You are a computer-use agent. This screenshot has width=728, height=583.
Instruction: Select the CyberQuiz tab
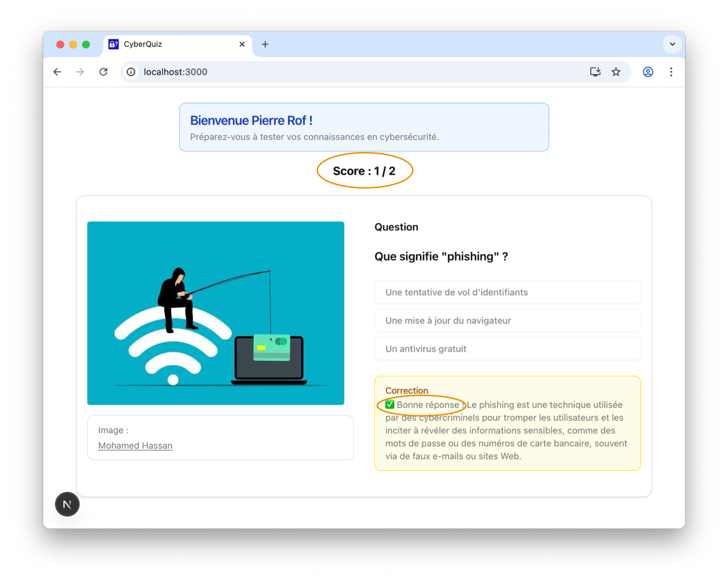tap(167, 44)
